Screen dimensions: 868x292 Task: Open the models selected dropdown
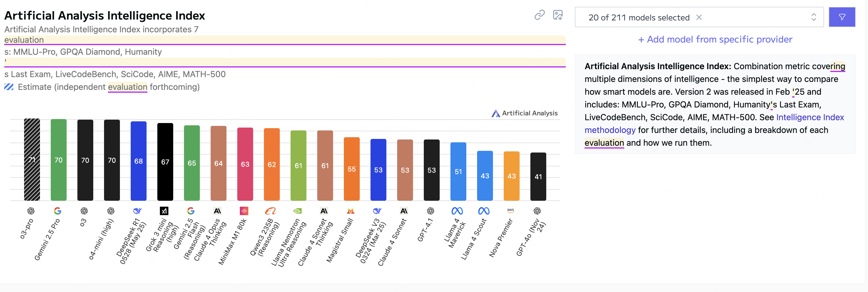point(639,17)
